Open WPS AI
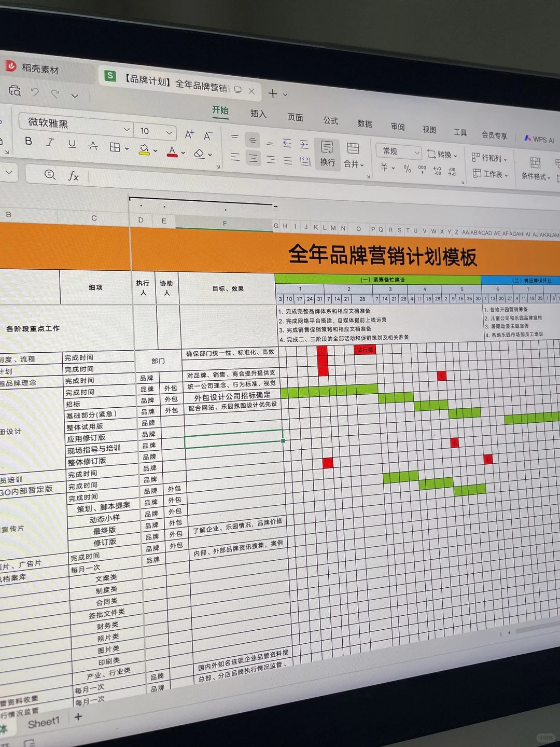560x747 pixels. tap(541, 139)
